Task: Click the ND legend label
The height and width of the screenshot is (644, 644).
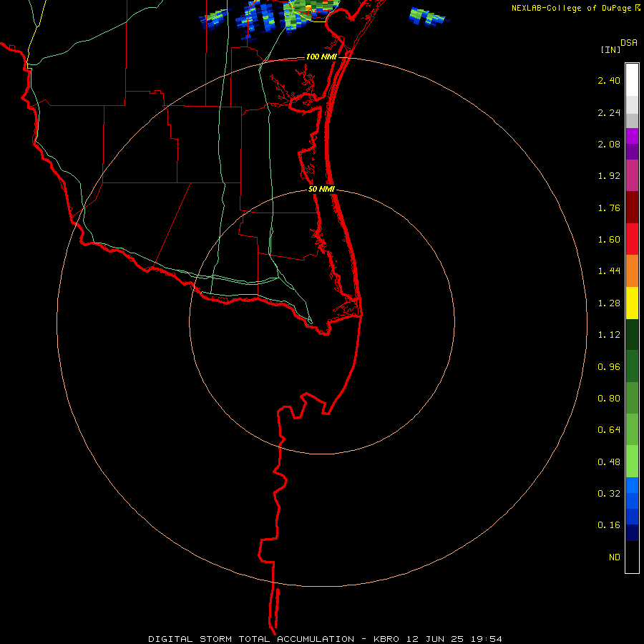Action: 615,557
